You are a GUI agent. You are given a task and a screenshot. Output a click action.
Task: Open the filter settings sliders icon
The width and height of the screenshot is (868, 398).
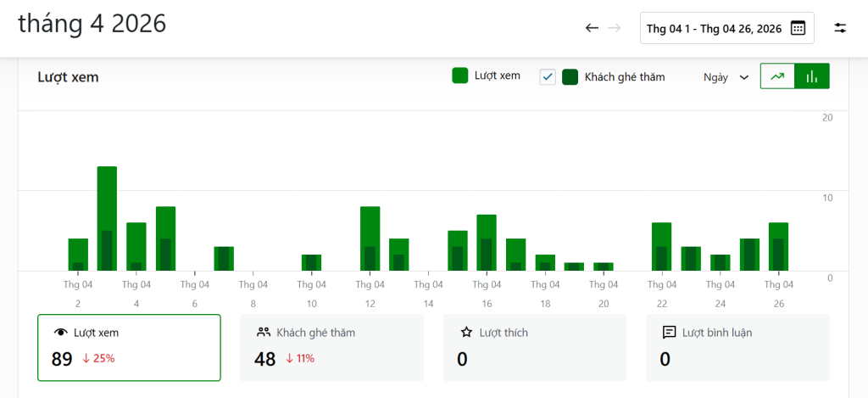[x=840, y=28]
